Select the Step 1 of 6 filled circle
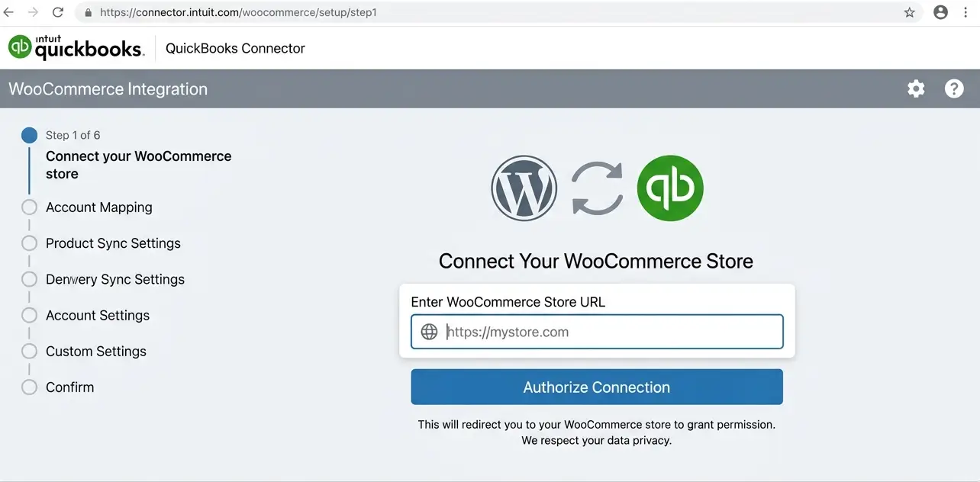 29,135
